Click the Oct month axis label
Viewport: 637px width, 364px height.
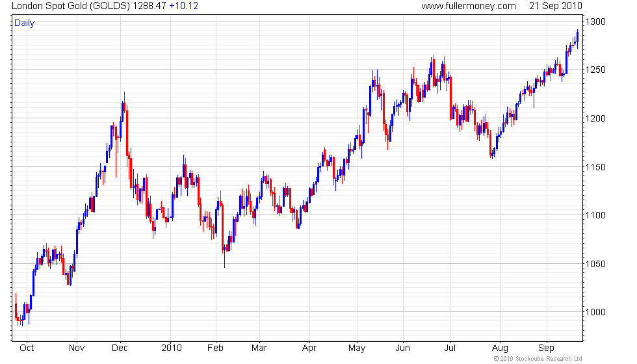[27, 348]
